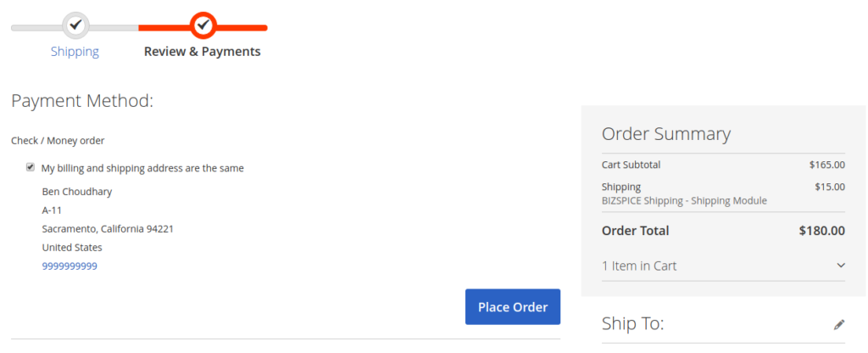Select the Review & Payments step label

click(x=202, y=52)
